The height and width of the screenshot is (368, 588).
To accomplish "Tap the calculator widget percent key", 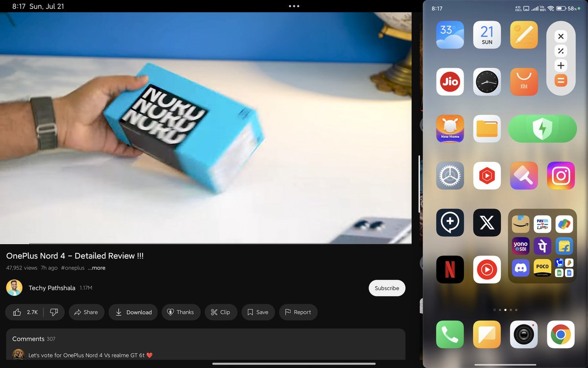I will click(x=561, y=51).
